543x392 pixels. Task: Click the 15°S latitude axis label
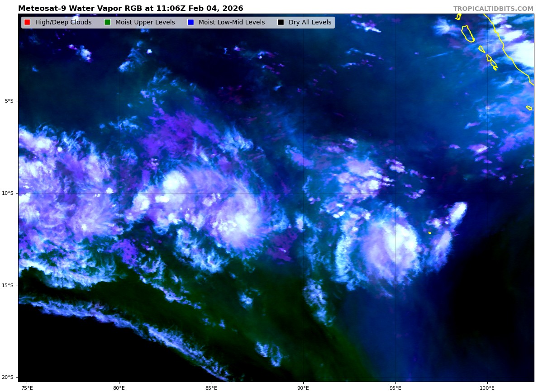[x=8, y=285]
